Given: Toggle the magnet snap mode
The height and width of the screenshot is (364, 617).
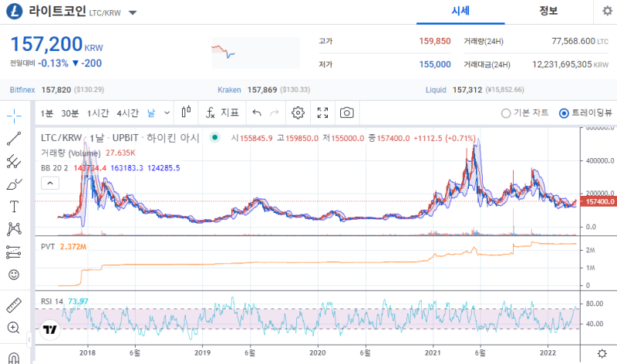Looking at the screenshot, I should point(14,358).
